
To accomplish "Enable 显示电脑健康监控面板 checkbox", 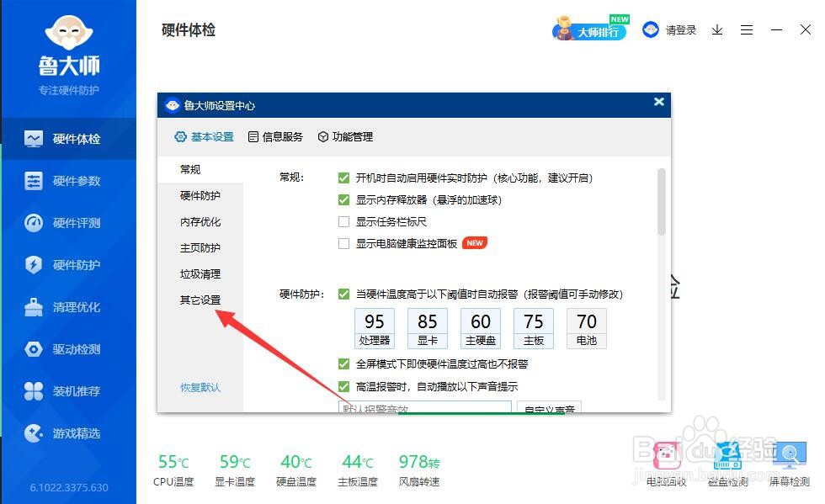I will point(343,243).
